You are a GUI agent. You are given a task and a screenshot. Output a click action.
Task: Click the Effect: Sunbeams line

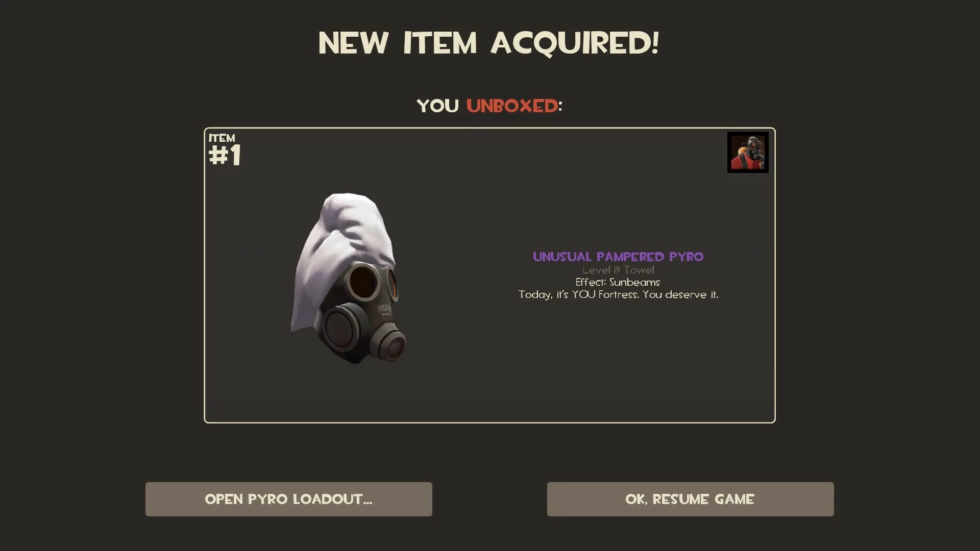pos(618,282)
